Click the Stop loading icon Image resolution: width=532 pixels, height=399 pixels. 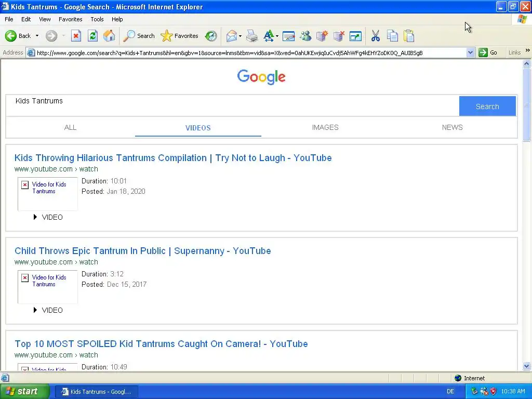[76, 36]
